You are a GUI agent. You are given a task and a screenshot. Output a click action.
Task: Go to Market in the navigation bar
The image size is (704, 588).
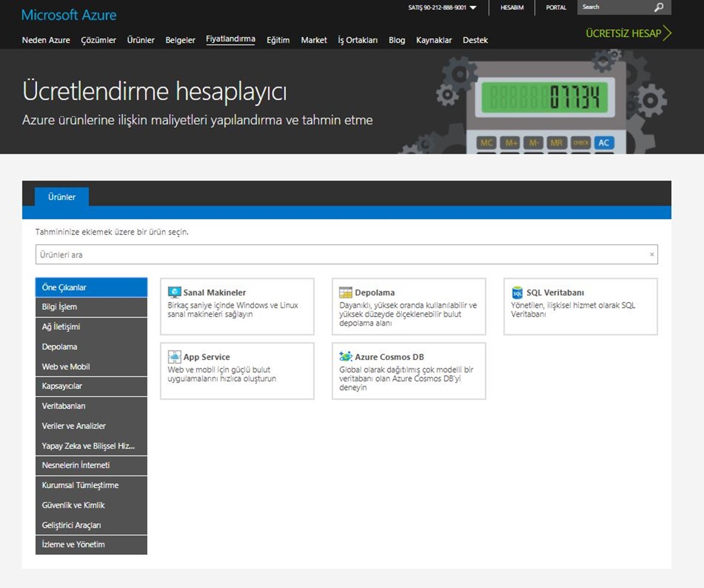(314, 40)
